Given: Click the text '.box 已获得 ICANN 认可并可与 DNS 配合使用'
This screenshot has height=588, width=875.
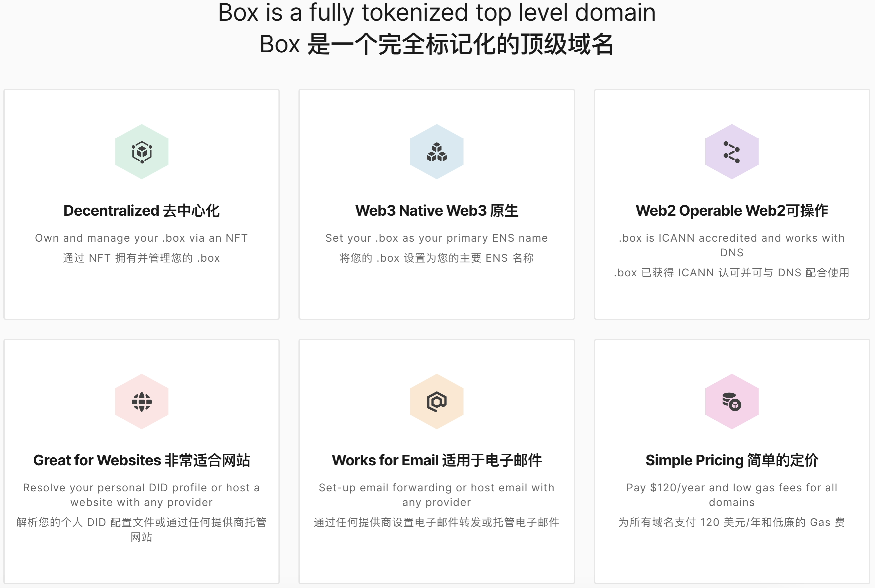Looking at the screenshot, I should pos(731,273).
